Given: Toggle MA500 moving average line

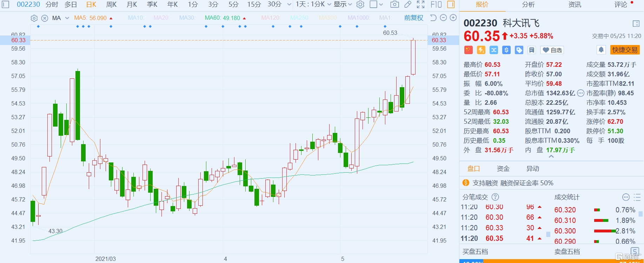Looking at the screenshot, I should pyautogui.click(x=328, y=18).
